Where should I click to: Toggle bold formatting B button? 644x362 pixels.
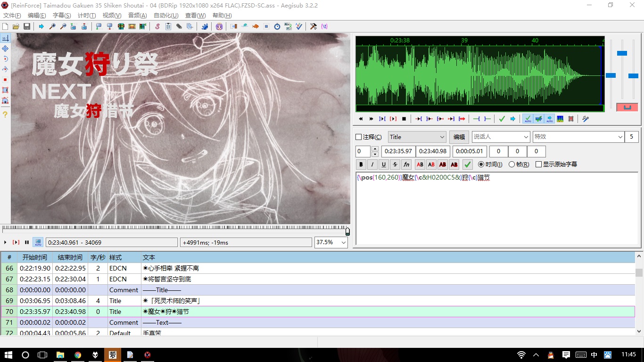[x=361, y=165]
